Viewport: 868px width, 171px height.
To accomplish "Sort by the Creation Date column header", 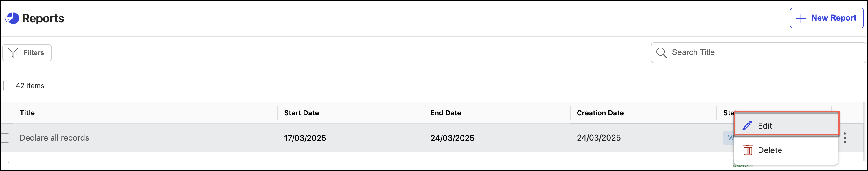I will click(x=600, y=113).
